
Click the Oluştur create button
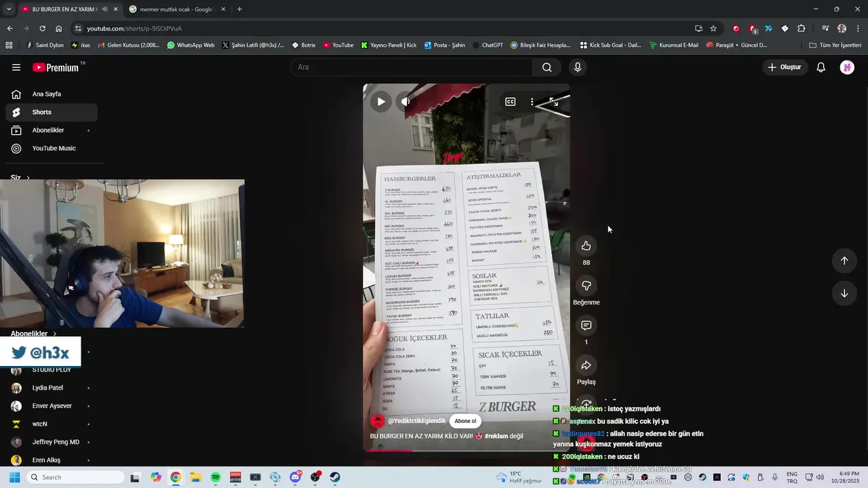click(785, 67)
